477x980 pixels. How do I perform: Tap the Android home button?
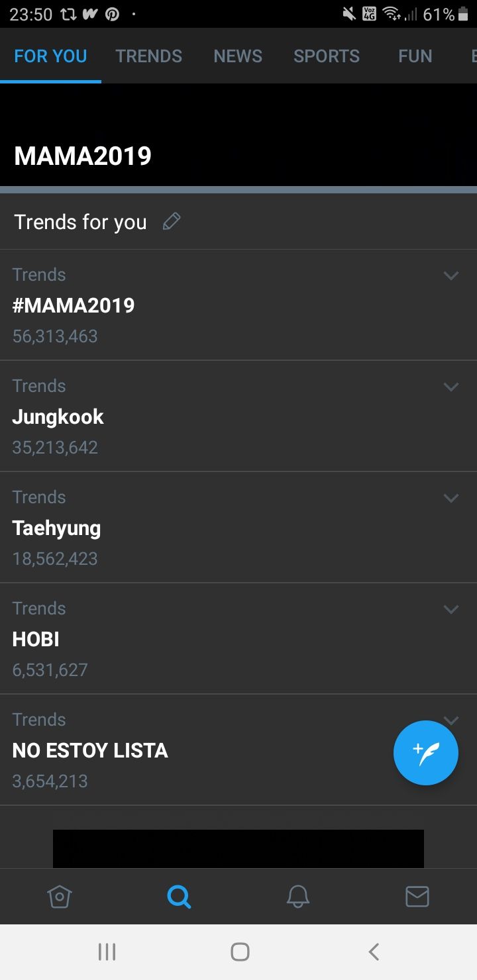coord(240,952)
